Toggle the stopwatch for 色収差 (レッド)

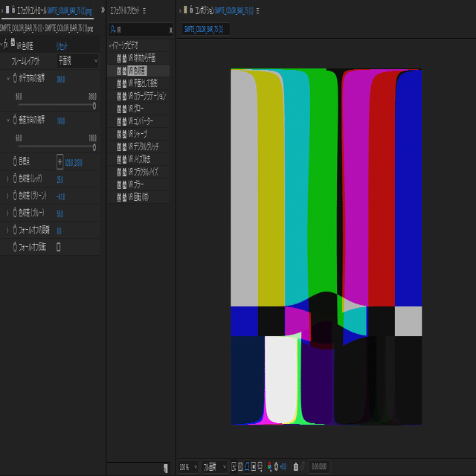click(x=15, y=178)
